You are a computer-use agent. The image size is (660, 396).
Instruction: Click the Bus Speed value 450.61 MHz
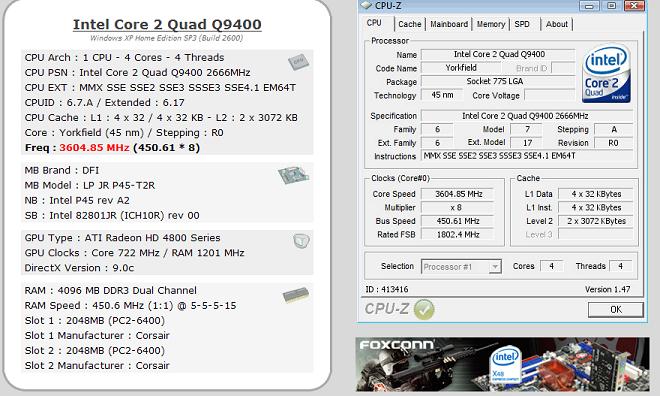pos(458,221)
